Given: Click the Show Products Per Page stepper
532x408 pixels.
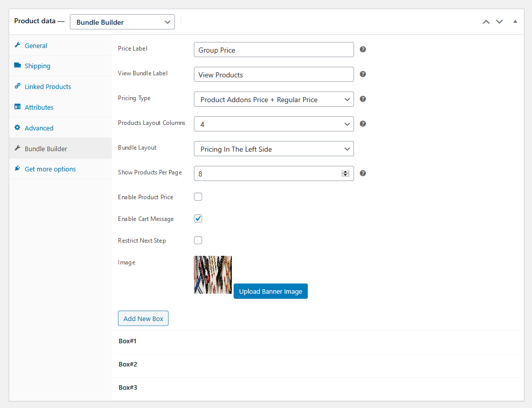Looking at the screenshot, I should coord(346,173).
